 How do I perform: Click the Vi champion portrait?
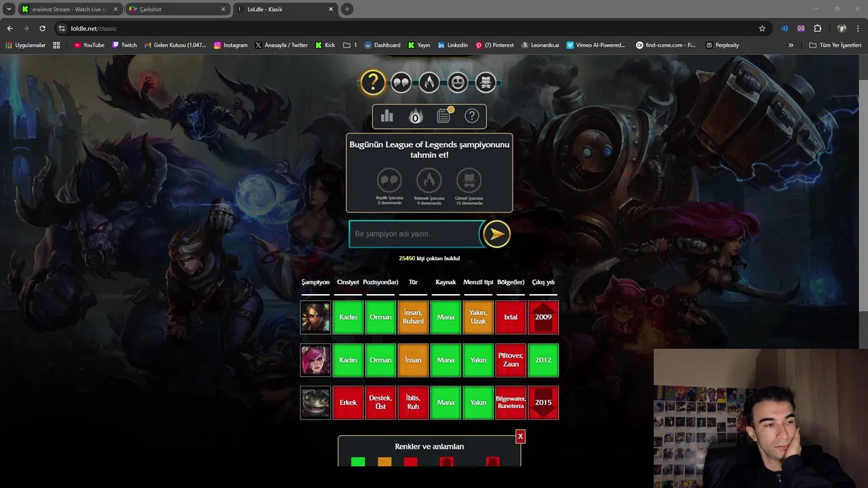tap(315, 360)
